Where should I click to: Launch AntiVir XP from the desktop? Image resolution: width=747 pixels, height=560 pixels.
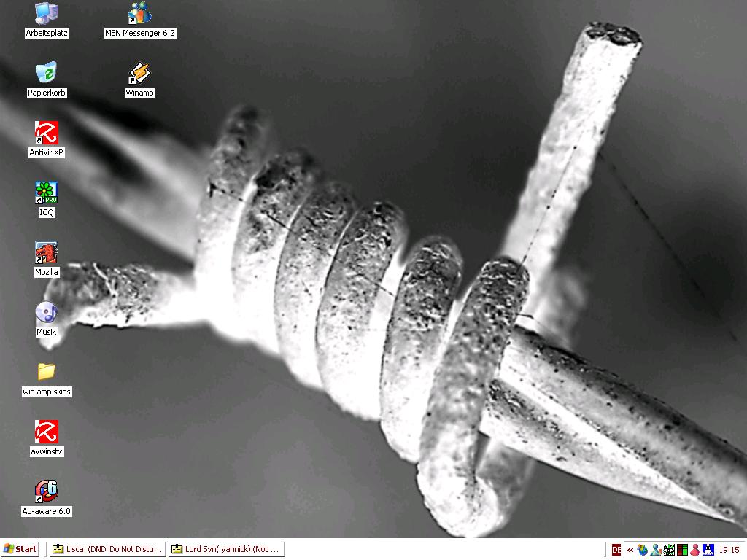click(x=47, y=133)
